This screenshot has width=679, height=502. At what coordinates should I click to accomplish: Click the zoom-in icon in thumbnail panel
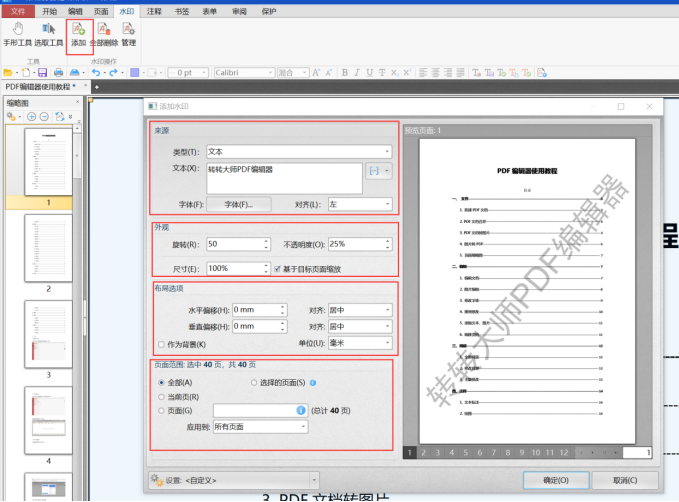coord(31,116)
